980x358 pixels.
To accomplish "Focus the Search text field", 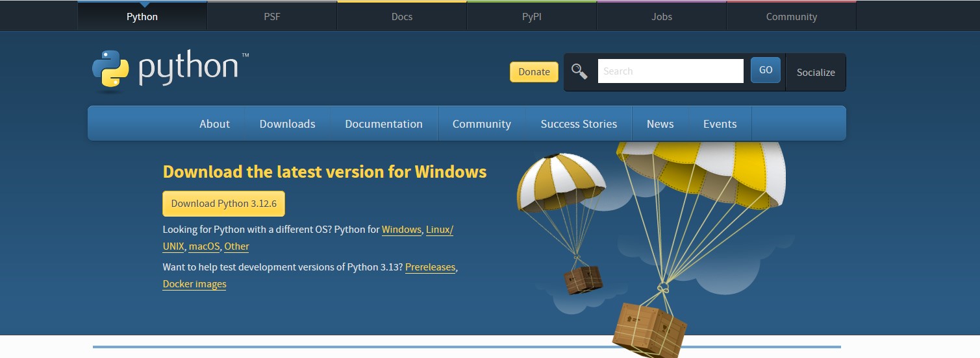I will [670, 71].
